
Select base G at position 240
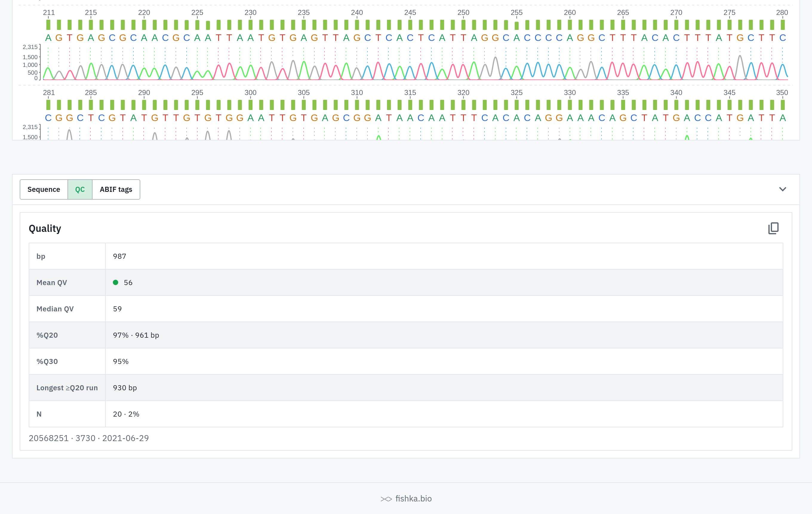pyautogui.click(x=357, y=38)
